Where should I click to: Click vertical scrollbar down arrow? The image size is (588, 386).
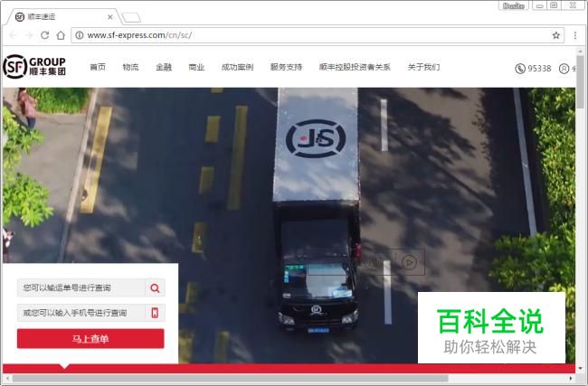click(580, 369)
